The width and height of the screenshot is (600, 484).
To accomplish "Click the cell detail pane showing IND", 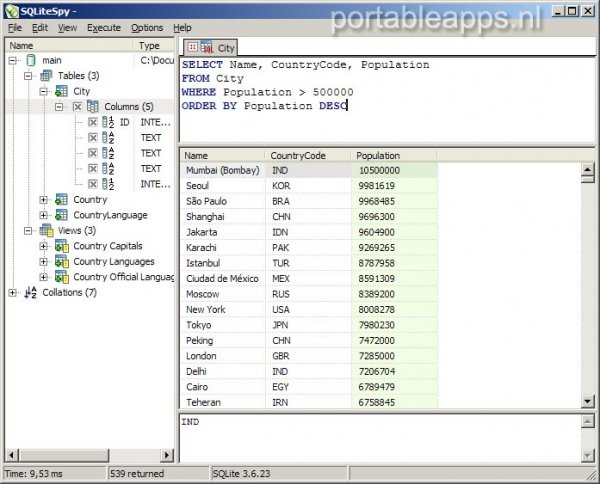I will pos(380,437).
